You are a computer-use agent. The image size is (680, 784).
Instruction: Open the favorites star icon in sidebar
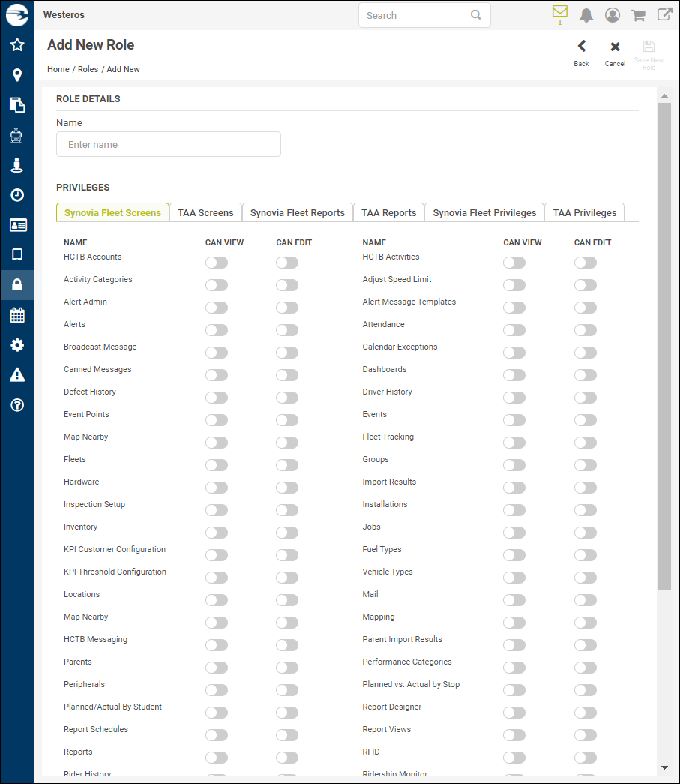click(x=17, y=44)
